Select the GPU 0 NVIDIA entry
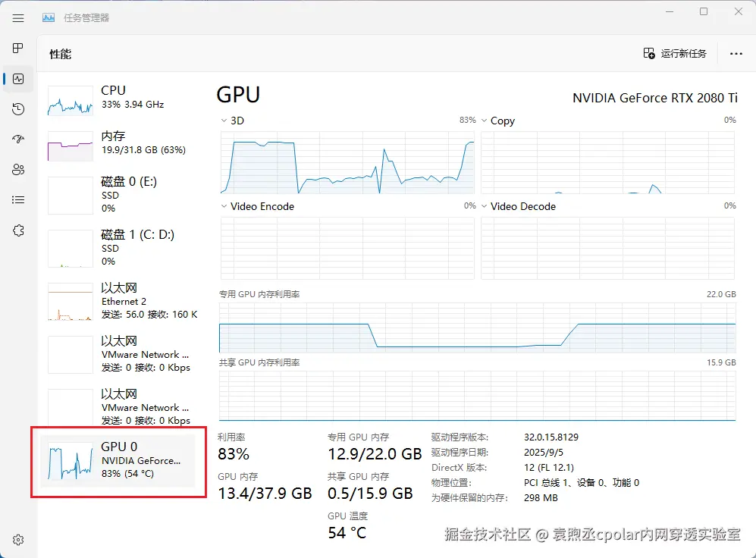756x558 pixels. 121,460
